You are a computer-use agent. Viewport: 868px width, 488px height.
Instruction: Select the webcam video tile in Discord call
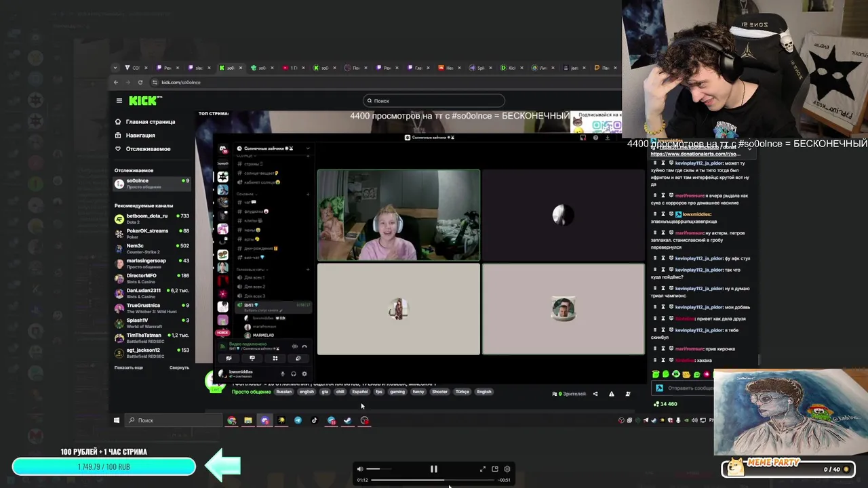pos(399,216)
